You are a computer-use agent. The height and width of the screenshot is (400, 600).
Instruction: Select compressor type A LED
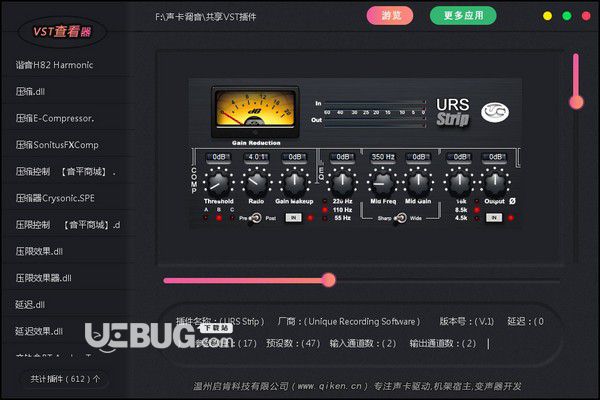[206, 218]
